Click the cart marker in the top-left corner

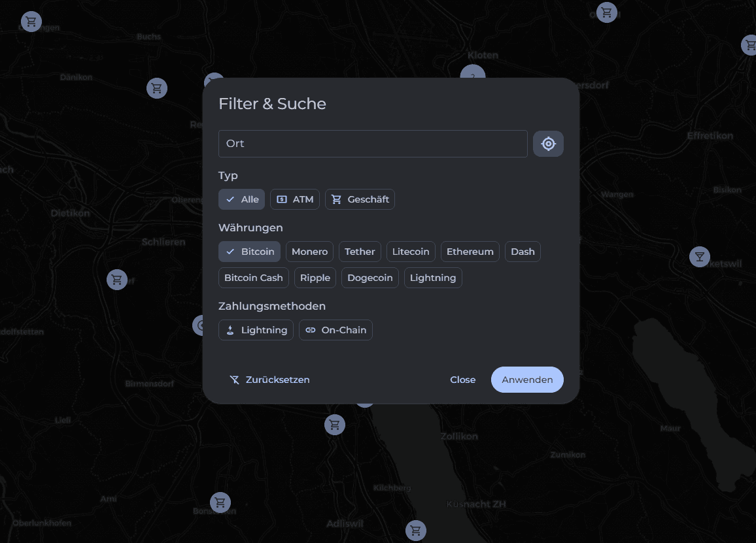[x=31, y=22]
